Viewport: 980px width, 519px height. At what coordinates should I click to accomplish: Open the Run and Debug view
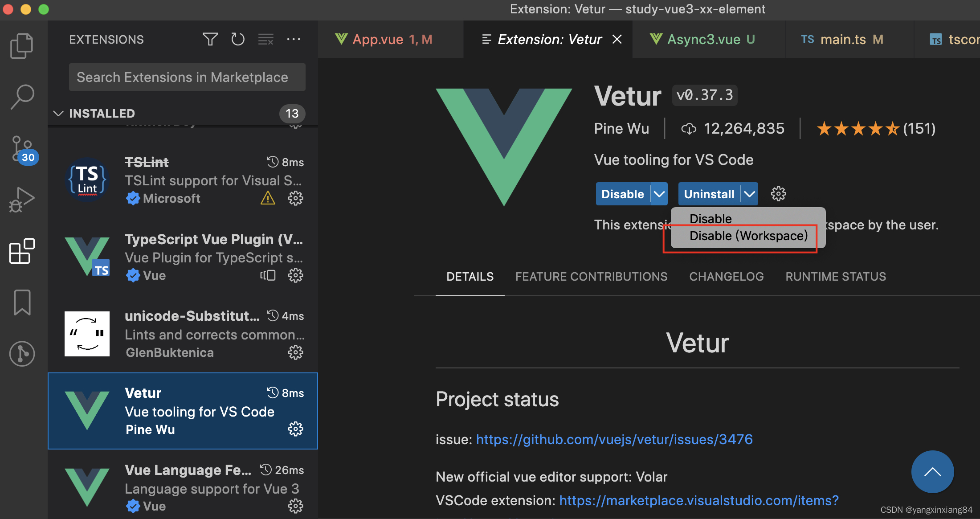(x=22, y=200)
